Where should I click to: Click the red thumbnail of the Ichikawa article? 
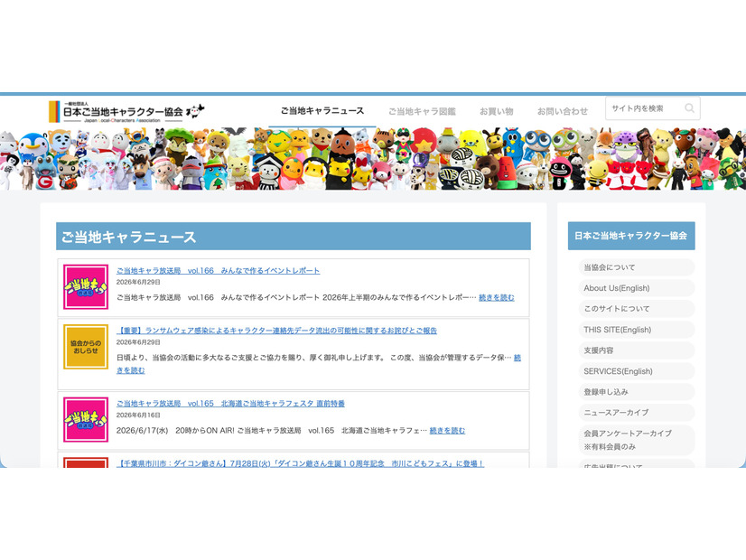coord(86,462)
